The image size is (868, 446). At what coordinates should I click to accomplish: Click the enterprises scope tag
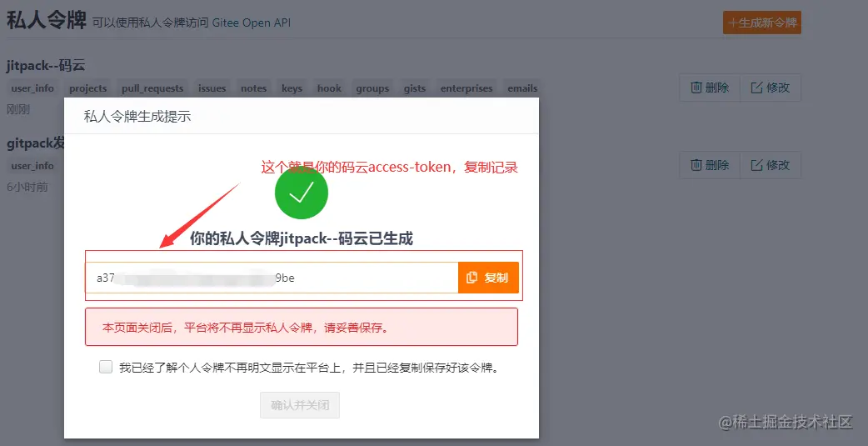coord(466,88)
